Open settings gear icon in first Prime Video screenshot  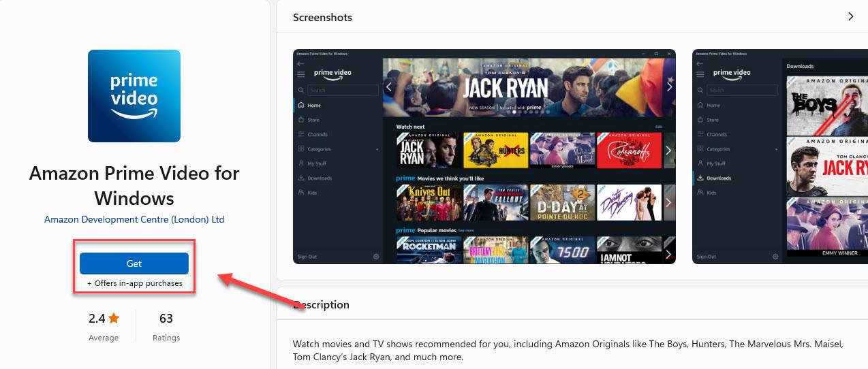point(376,257)
